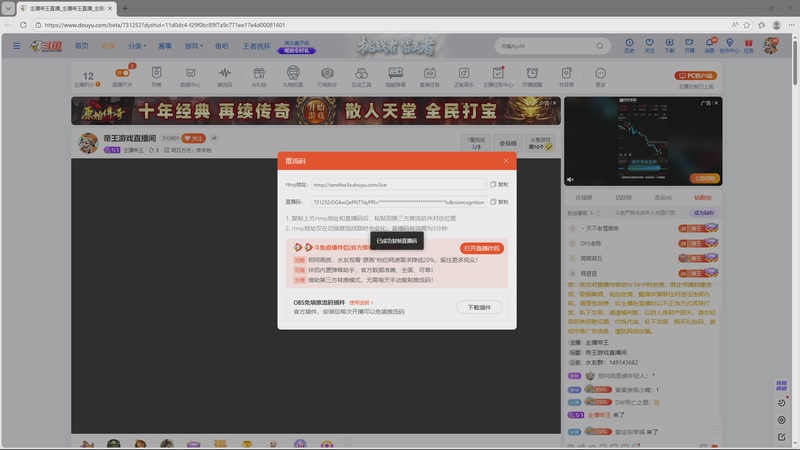Click the page vertical scrollbar
This screenshot has width=800, height=450.
[x=795, y=61]
